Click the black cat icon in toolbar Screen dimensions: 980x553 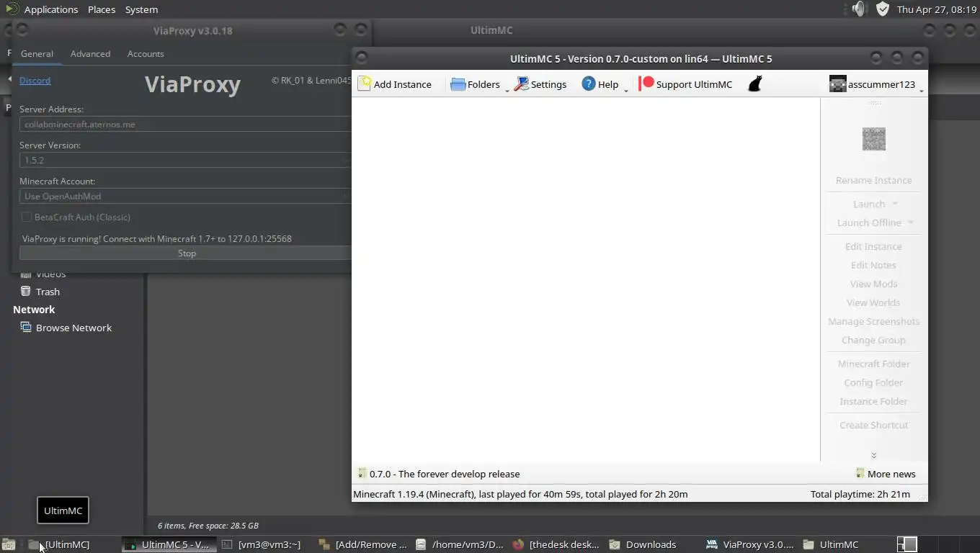(x=754, y=84)
